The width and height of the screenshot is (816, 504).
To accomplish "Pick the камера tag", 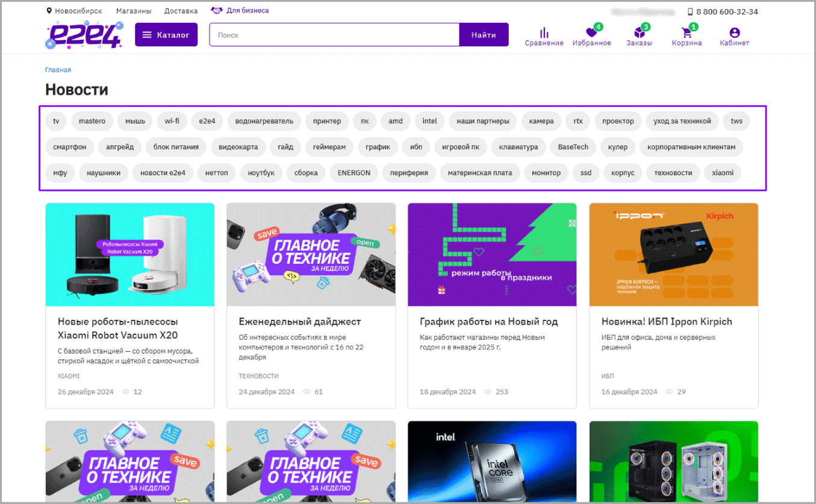I will [x=541, y=121].
